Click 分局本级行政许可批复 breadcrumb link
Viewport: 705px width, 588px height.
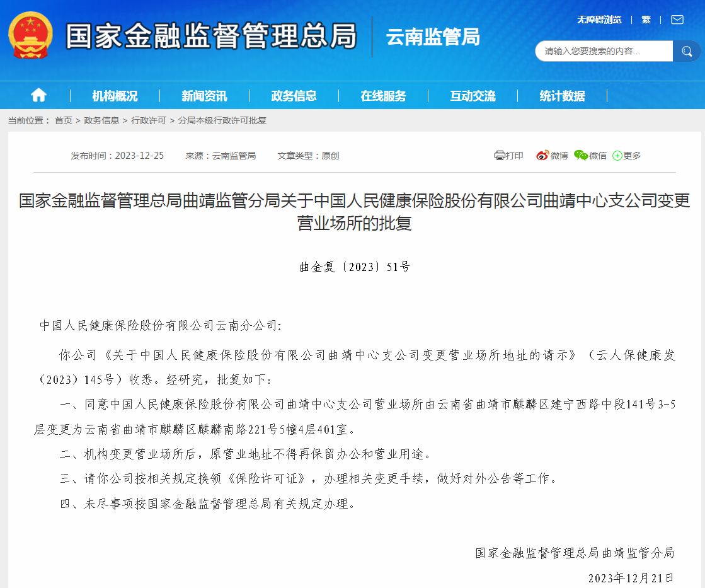coord(222,120)
